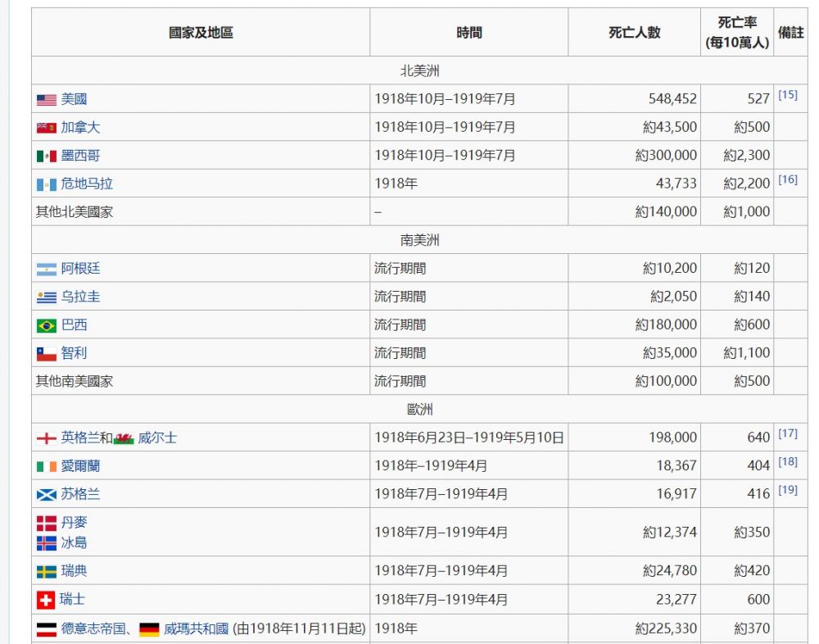Viewport: 819px width, 644px height.
Task: Go to the 冰島 article link
Action: click(x=74, y=542)
